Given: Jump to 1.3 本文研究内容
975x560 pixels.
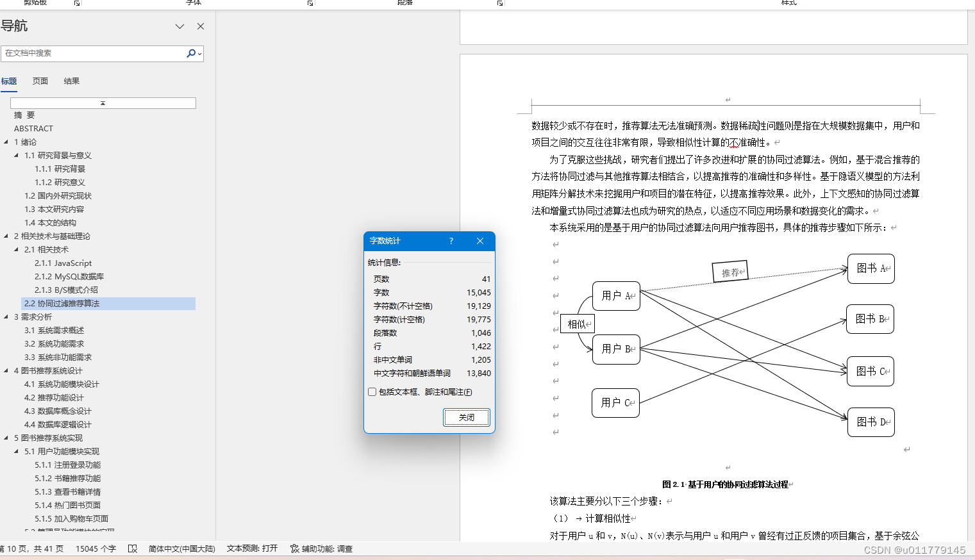Looking at the screenshot, I should (54, 210).
